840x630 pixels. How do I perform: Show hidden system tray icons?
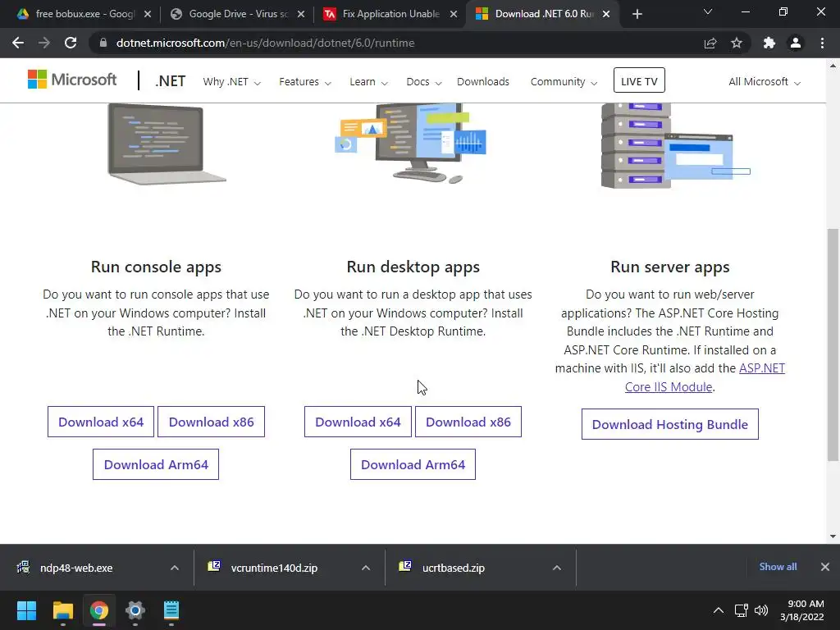719,610
